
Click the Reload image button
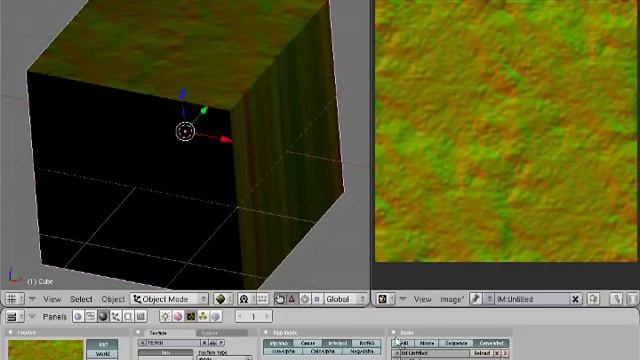482,353
